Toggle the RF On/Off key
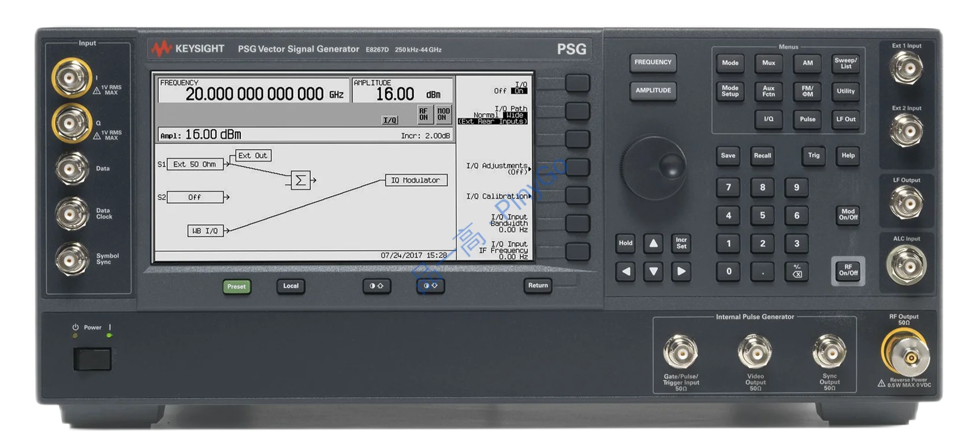Image resolution: width=980 pixels, height=446 pixels. pyautogui.click(x=848, y=270)
